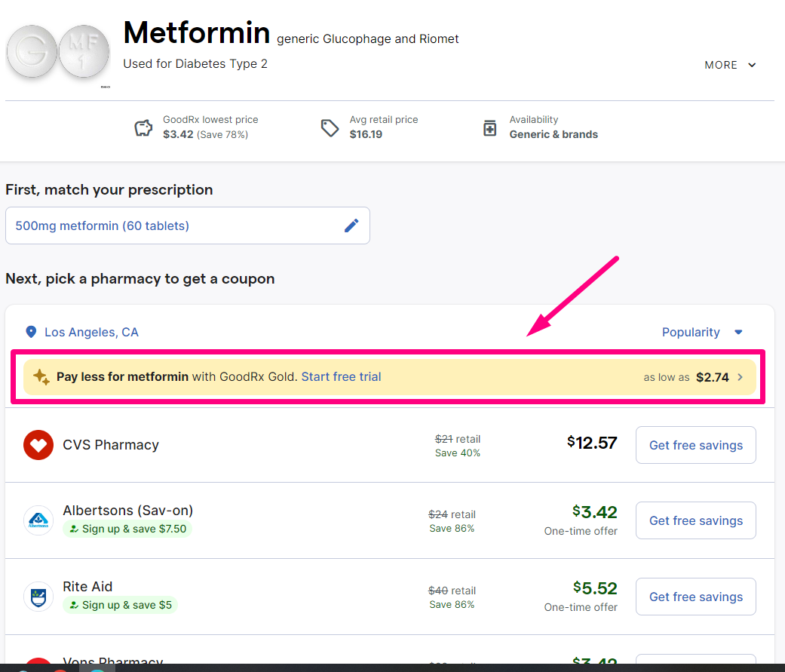785x672 pixels.
Task: Click the availability medicine icon
Action: tap(489, 127)
